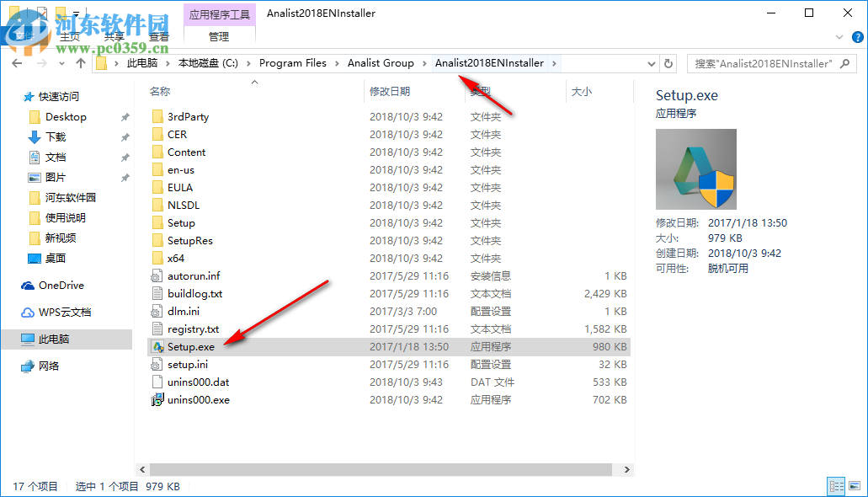Select 本地磁盘 (C:) in the breadcrumb
The width and height of the screenshot is (868, 497).
[x=208, y=63]
